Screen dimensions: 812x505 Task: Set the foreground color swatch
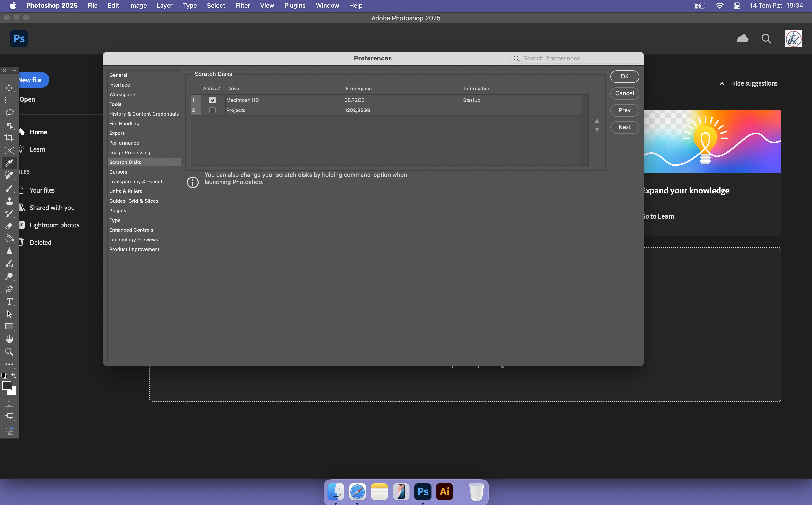point(7,386)
